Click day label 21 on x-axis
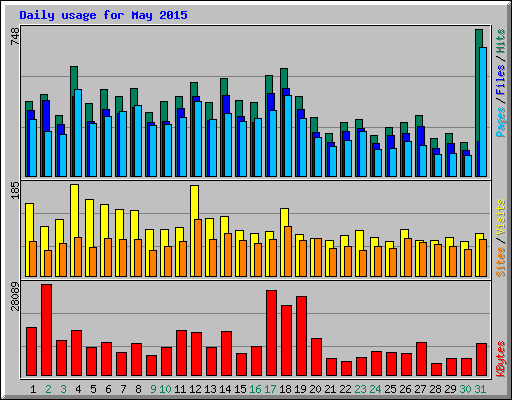This screenshot has width=512, height=400. (330, 389)
